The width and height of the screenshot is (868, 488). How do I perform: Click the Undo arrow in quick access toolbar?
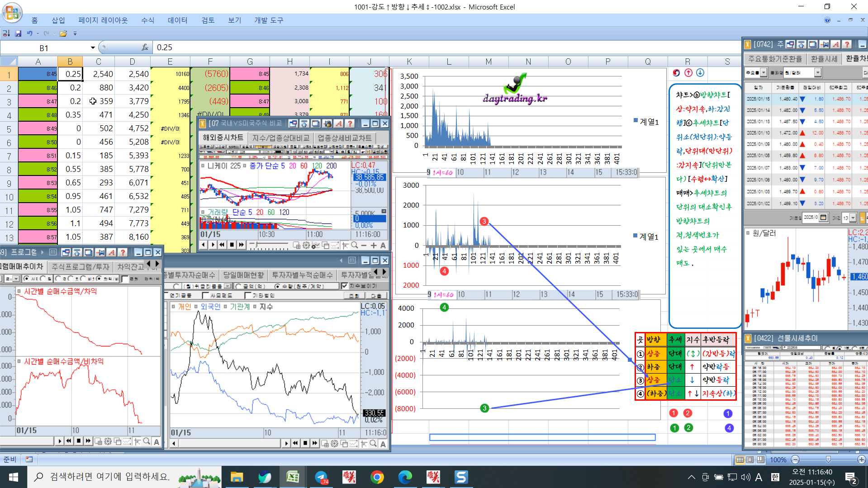click(29, 33)
